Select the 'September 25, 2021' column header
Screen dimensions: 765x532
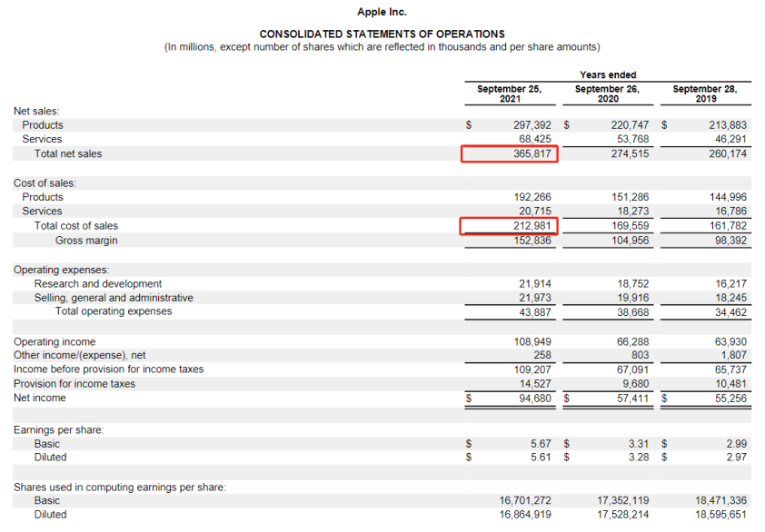tap(510, 94)
